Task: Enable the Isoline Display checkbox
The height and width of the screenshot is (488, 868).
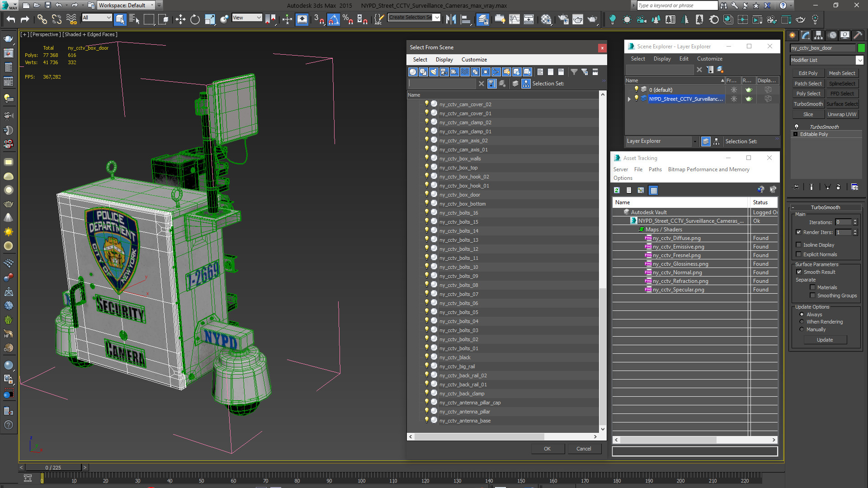Action: [x=799, y=245]
